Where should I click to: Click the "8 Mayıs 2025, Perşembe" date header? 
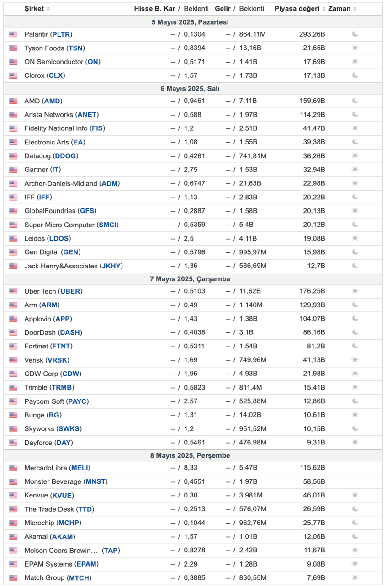190,455
